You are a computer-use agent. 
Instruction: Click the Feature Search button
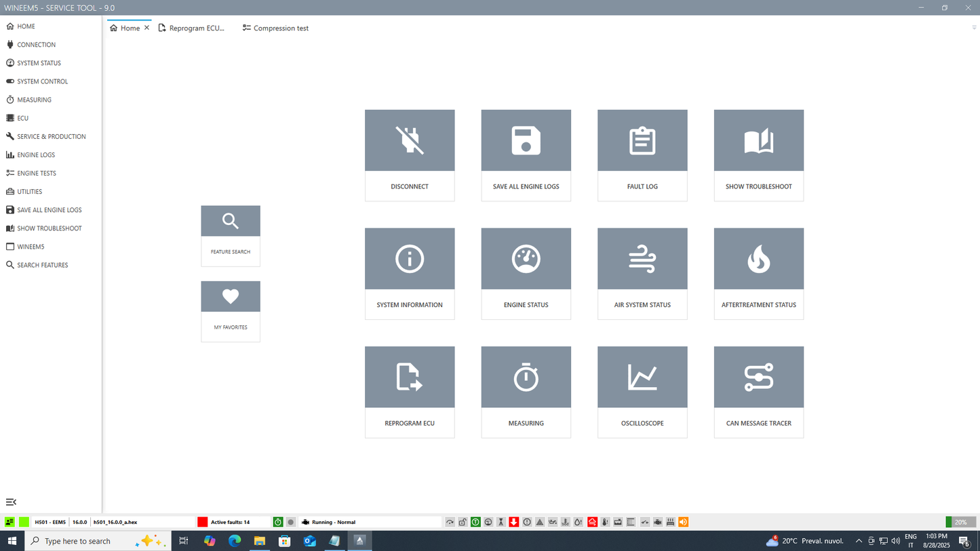click(x=231, y=235)
